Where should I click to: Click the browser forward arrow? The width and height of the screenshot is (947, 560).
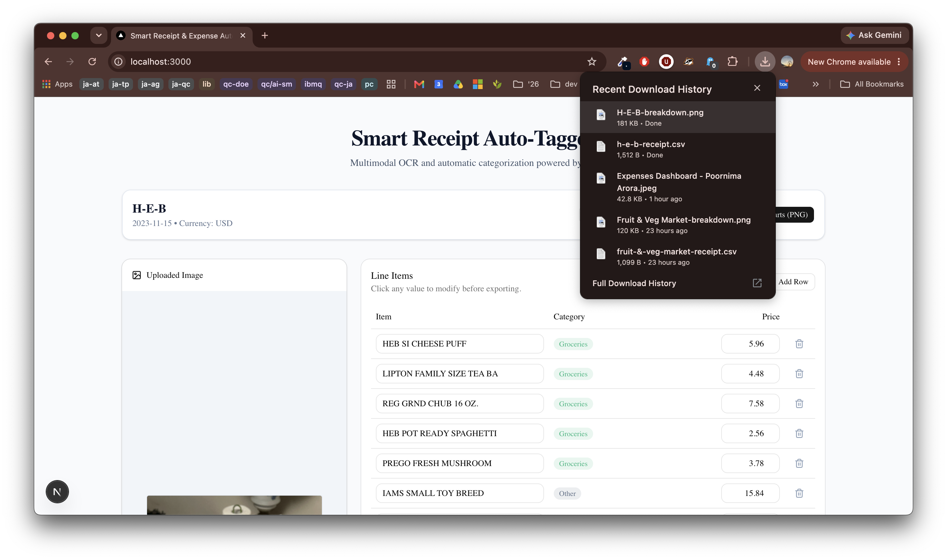70,62
